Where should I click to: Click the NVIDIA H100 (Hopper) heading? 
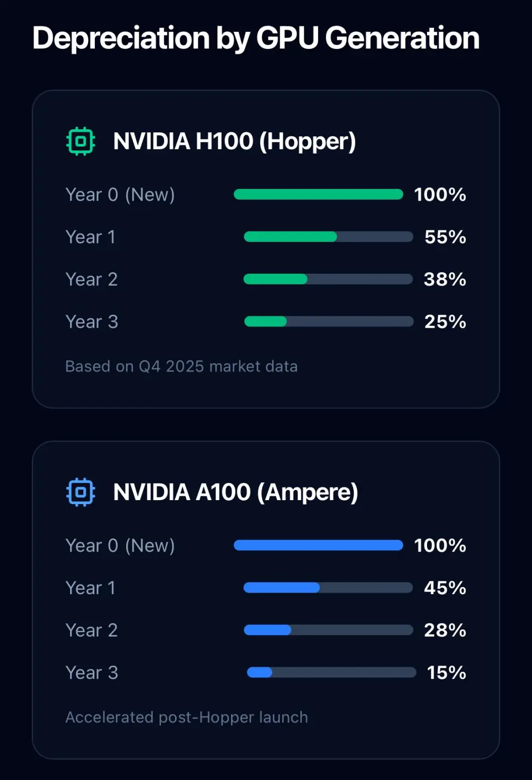point(235,141)
